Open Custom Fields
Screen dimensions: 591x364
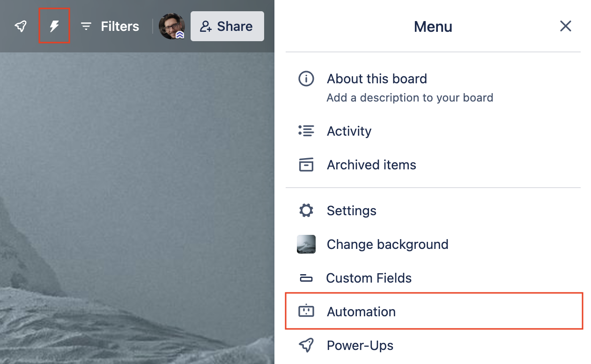click(433, 278)
